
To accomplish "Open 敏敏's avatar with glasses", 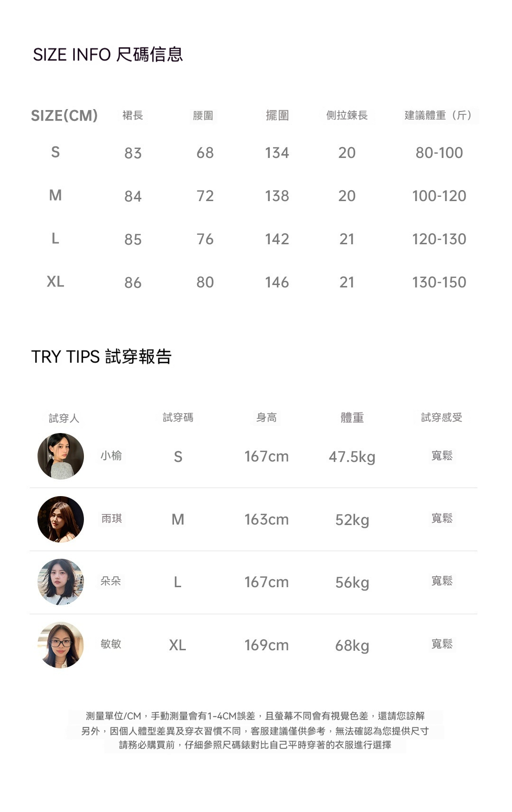I will pos(61,645).
